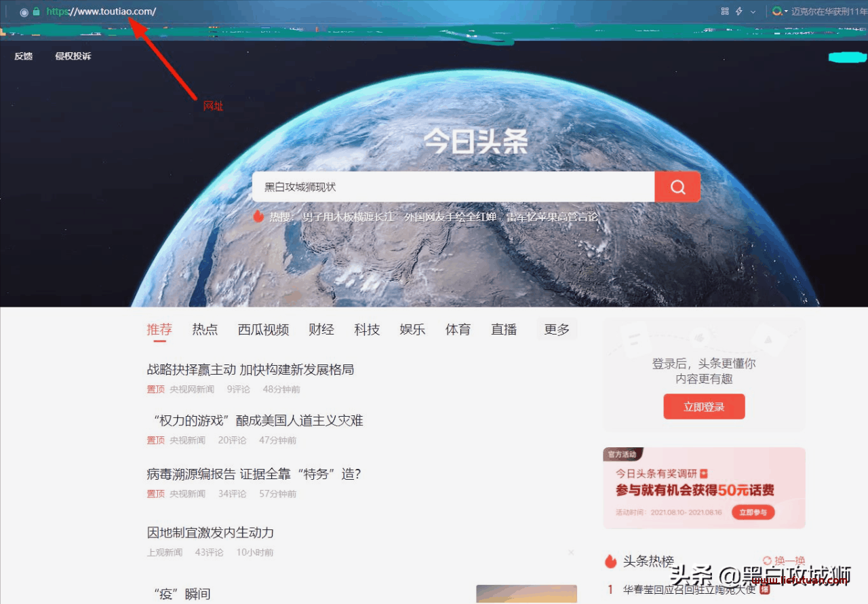Click 20评论 under the 权力的游戏 article
Viewport: 868px width, 604px height.
232,440
